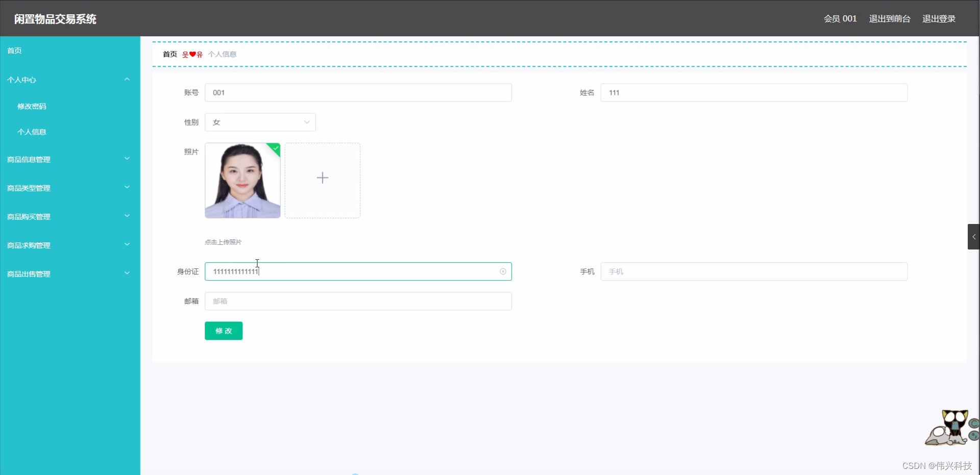Click the plus icon to upload another photo
Screen dimensions: 980x475
coord(322,179)
